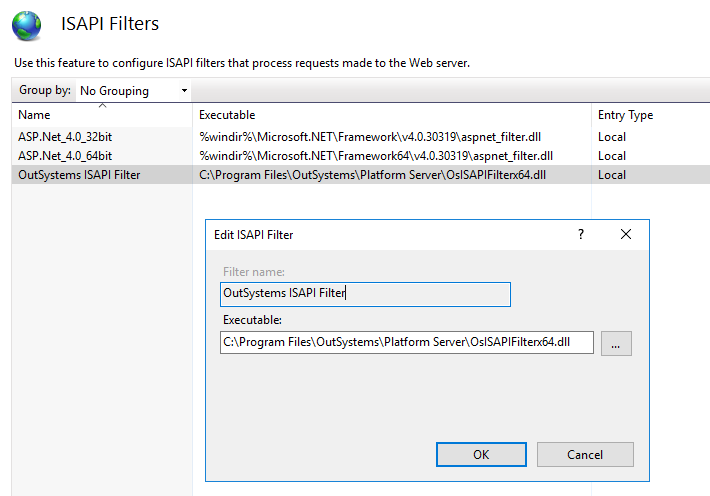Close the Edit ISAPI Filter dialog
Screen dimensions: 710x496
[626, 234]
